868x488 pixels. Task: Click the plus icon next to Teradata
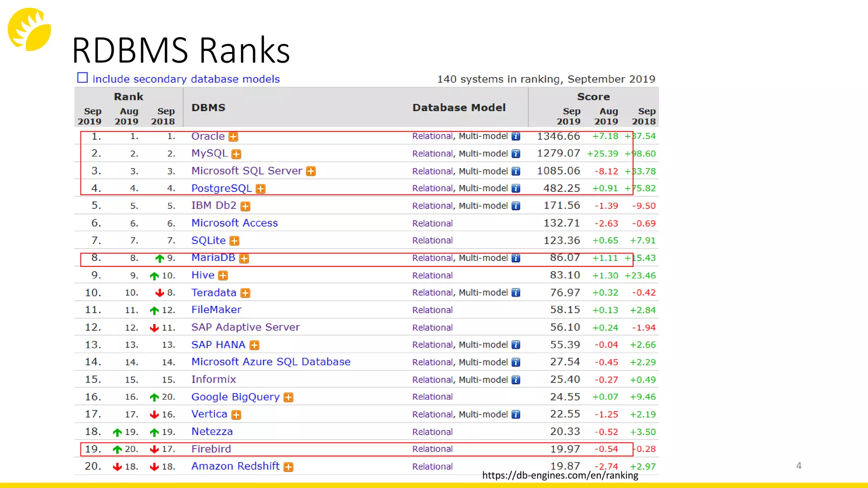[245, 293]
